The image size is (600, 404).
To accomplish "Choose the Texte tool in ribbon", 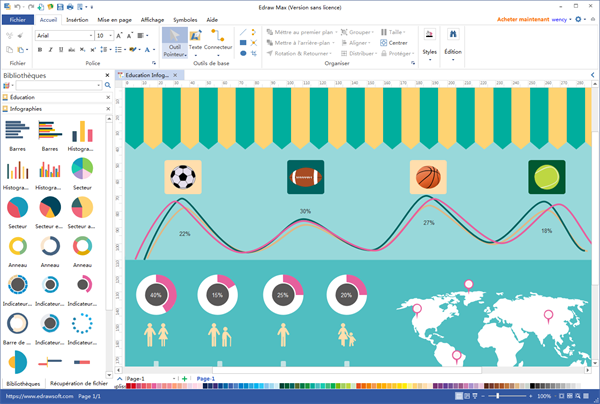I will (x=195, y=42).
